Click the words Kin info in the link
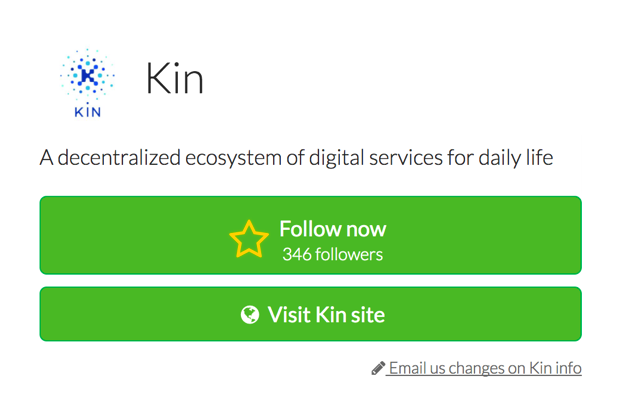The height and width of the screenshot is (412, 638). 555,368
